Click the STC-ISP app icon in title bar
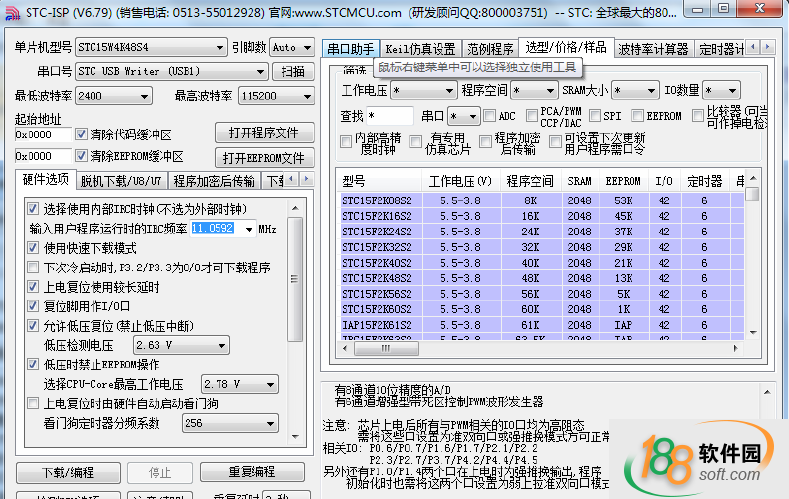Viewport: 789px width, 499px height. (13, 11)
